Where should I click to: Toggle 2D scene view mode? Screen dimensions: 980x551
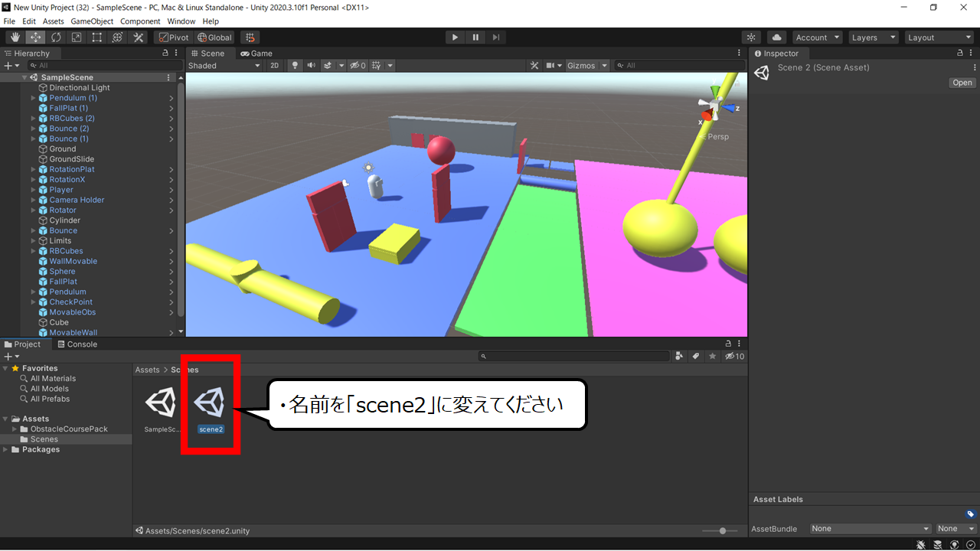275,66
